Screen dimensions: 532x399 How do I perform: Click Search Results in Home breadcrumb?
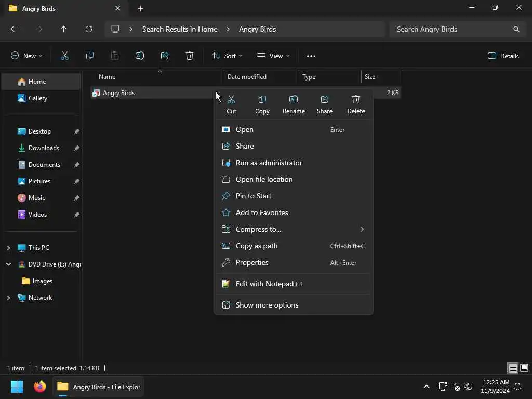(x=179, y=29)
